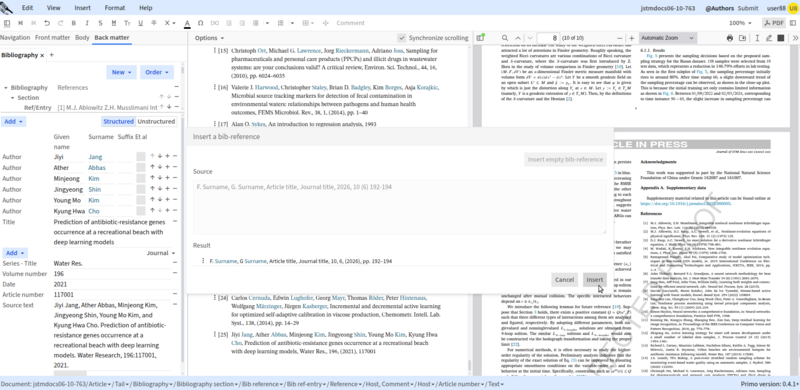Apply italic formatting from the toolbar
800x390 pixels.
87,23
